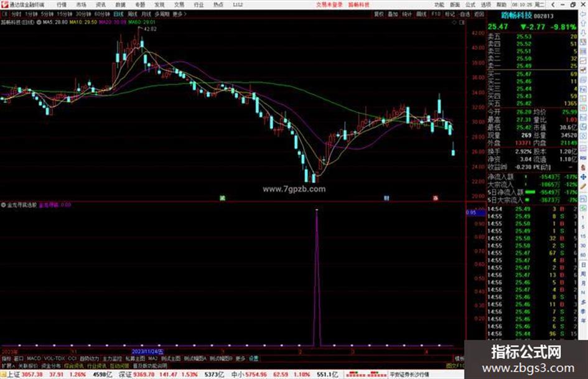The width and height of the screenshot is (588, 379).
Task: Click the 中小 index in status bar
Action: point(237,375)
